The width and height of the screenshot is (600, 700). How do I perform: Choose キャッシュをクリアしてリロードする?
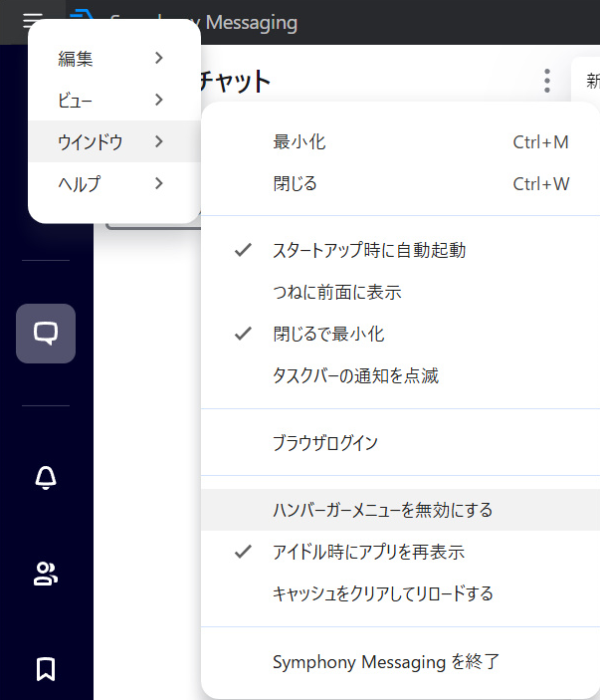[400, 593]
